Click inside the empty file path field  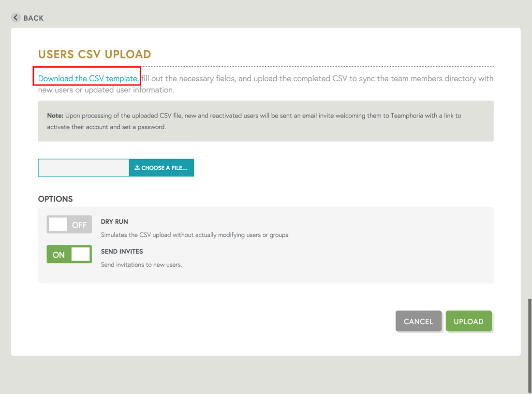(x=82, y=168)
